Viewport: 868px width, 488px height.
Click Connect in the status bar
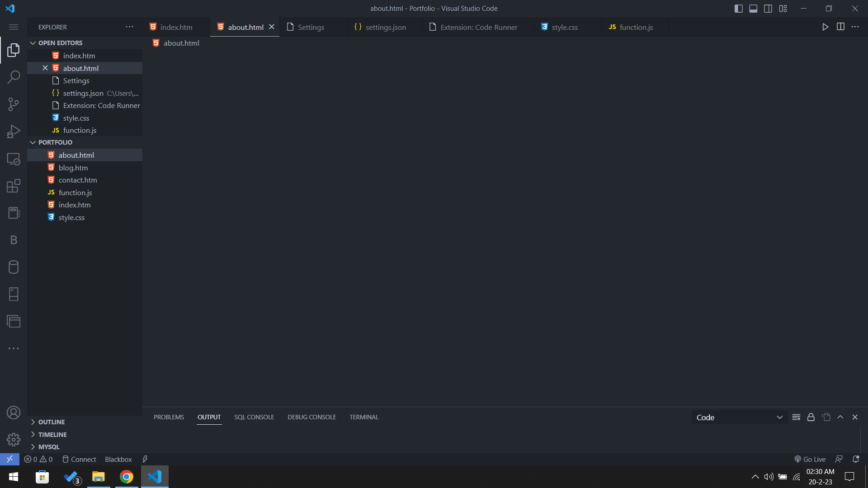[x=79, y=459]
